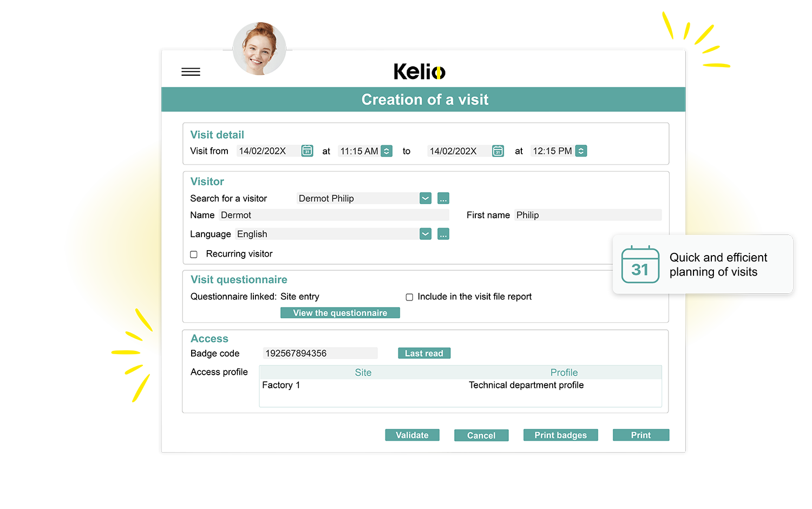Viewport: 812px width, 509px height.
Task: Click the Profile column header
Action: coord(564,373)
